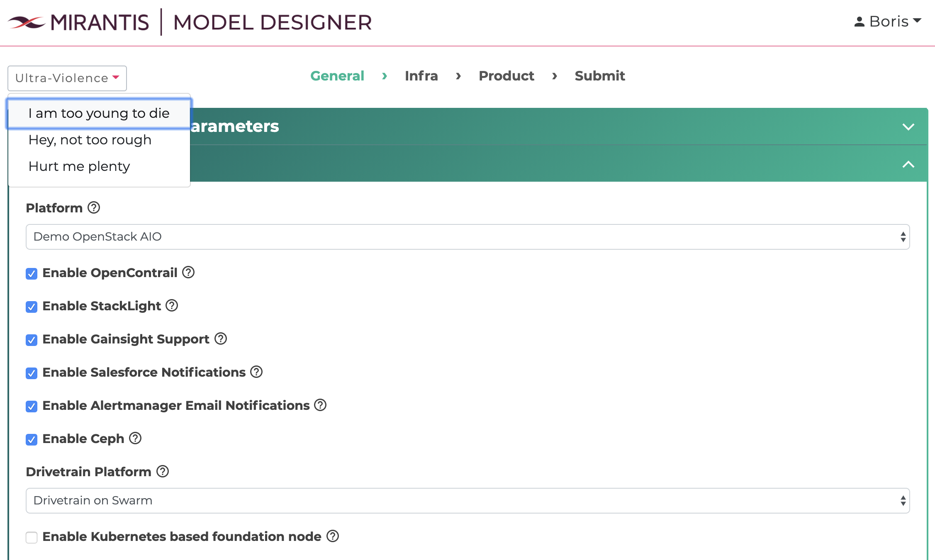Viewport: 935px width, 560px height.
Task: Uncheck Enable Alertmanager Email Notifications
Action: pyautogui.click(x=32, y=406)
